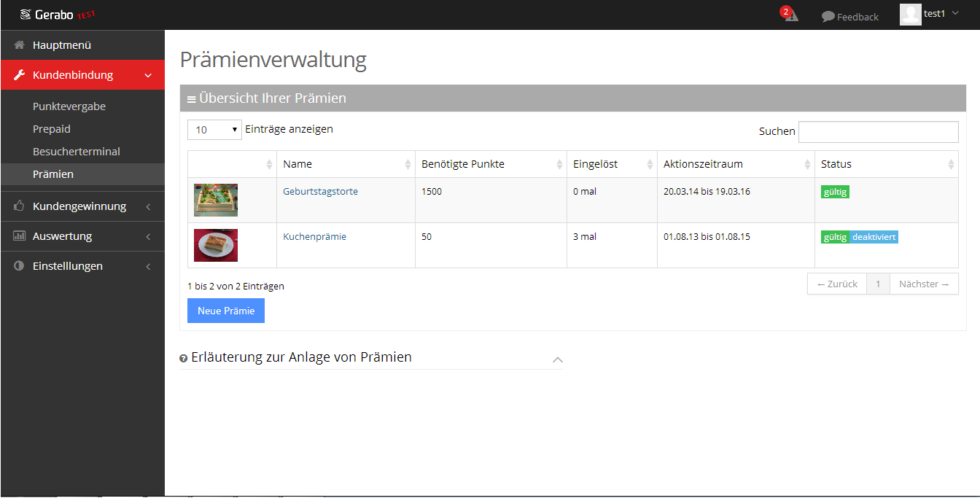980x498 pixels.
Task: Click the deaktiviert badge for Kuchenprämie
Action: (874, 237)
